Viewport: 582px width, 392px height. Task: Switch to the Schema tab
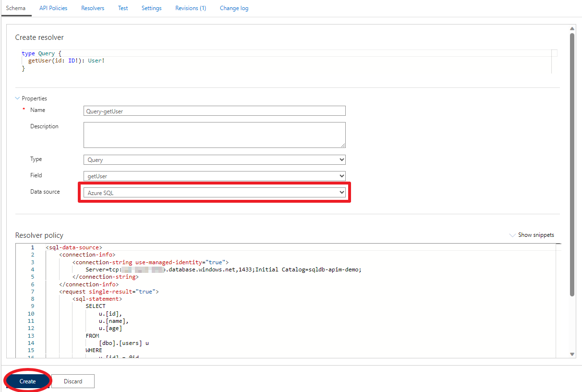(x=16, y=8)
